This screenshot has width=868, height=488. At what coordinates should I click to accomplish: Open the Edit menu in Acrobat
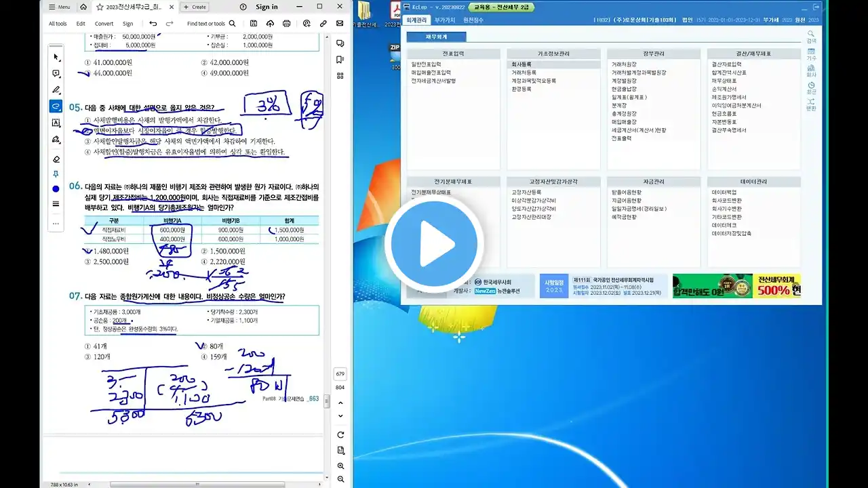81,23
